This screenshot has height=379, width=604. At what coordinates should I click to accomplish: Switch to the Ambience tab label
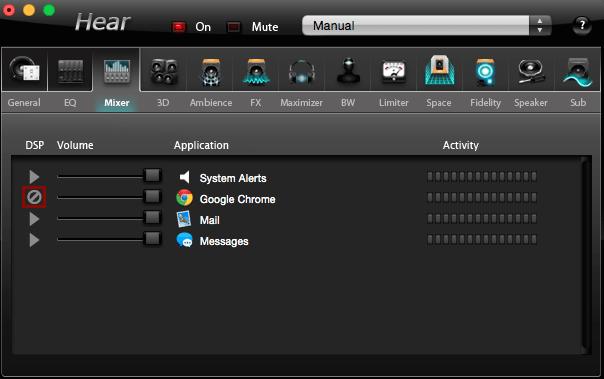pos(211,103)
